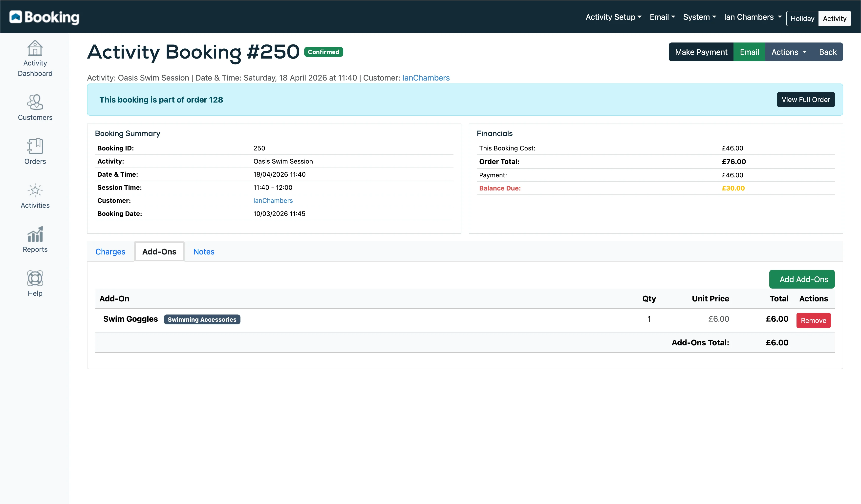Click the Add-Ons Total £6.00 value

(777, 342)
